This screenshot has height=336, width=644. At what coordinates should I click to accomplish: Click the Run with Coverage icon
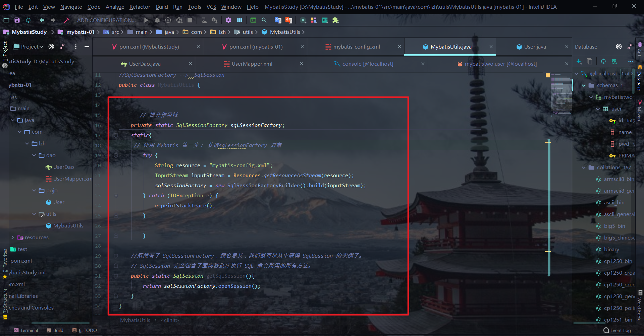tap(168, 20)
